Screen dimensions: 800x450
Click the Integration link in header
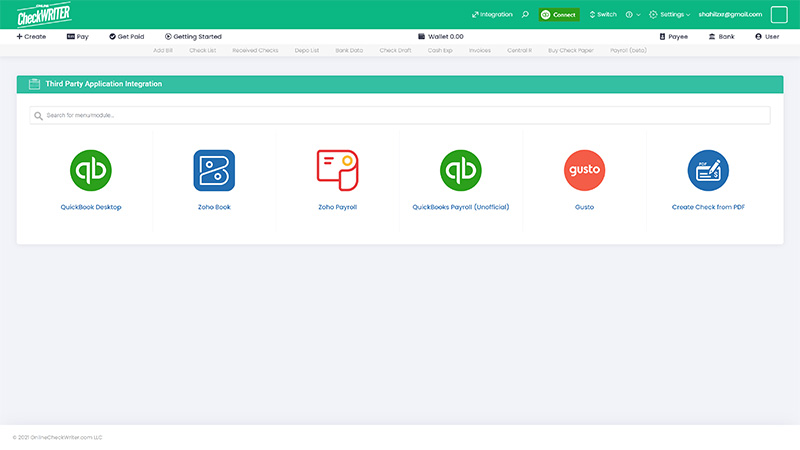point(492,15)
